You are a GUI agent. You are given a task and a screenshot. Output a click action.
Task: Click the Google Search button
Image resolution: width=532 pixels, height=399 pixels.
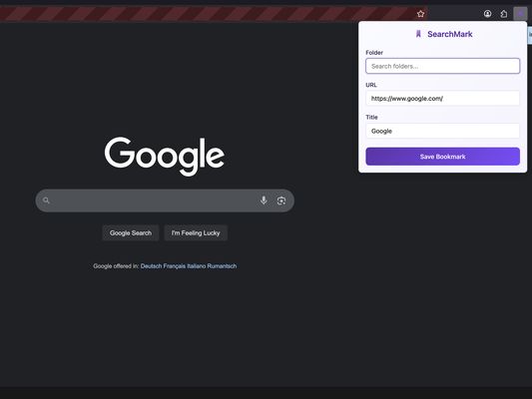click(x=131, y=232)
